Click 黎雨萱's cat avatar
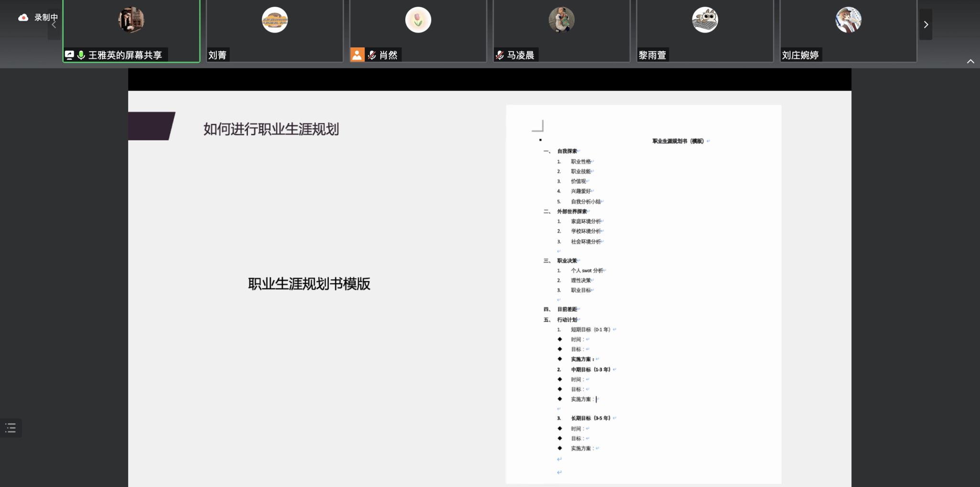The height and width of the screenshot is (487, 980). pos(705,20)
